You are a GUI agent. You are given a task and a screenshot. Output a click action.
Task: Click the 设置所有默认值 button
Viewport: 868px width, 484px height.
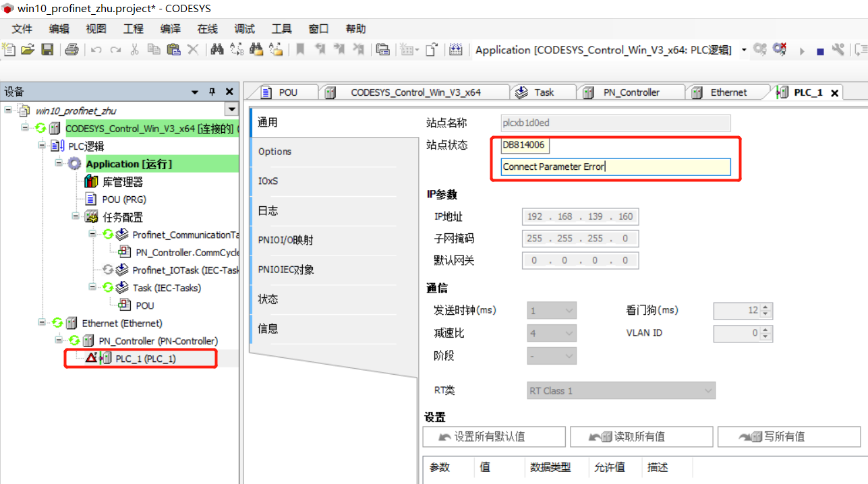pos(493,436)
